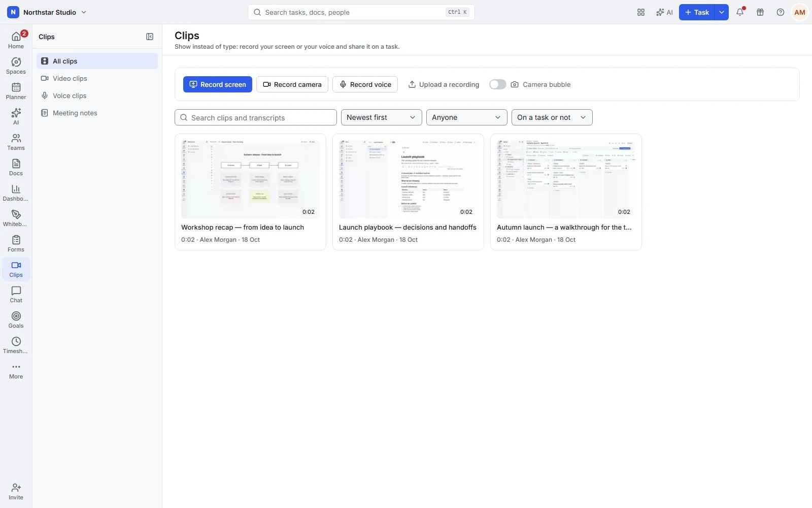The width and height of the screenshot is (812, 508).
Task: Collapse the Clips side panel
Action: coord(150,37)
